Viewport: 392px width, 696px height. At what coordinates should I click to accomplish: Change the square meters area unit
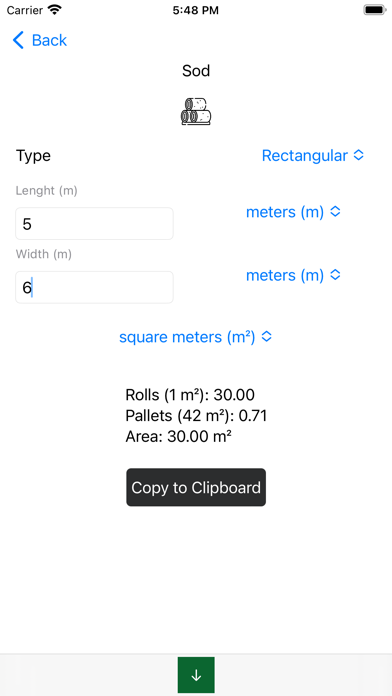tap(196, 337)
